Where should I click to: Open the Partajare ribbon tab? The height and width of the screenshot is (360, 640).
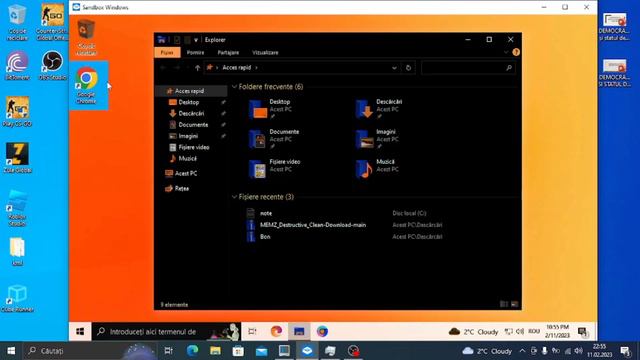tap(228, 53)
